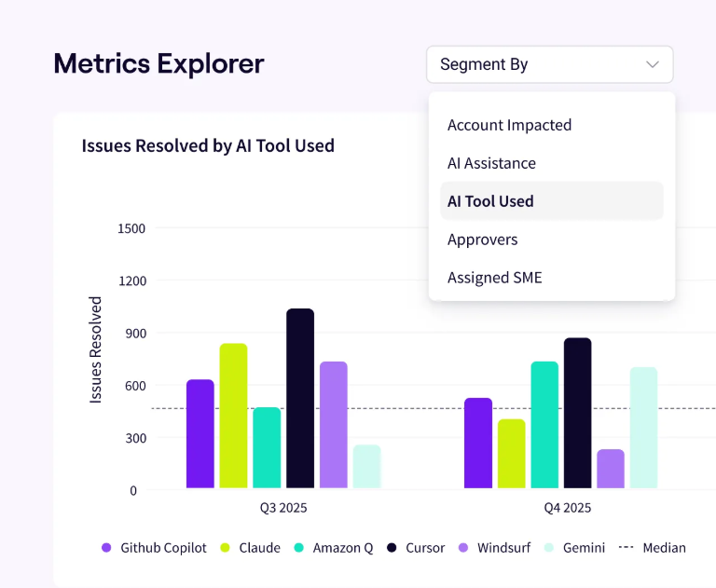This screenshot has width=716, height=588.
Task: Toggle Gemini legend entry
Action: coord(574,548)
